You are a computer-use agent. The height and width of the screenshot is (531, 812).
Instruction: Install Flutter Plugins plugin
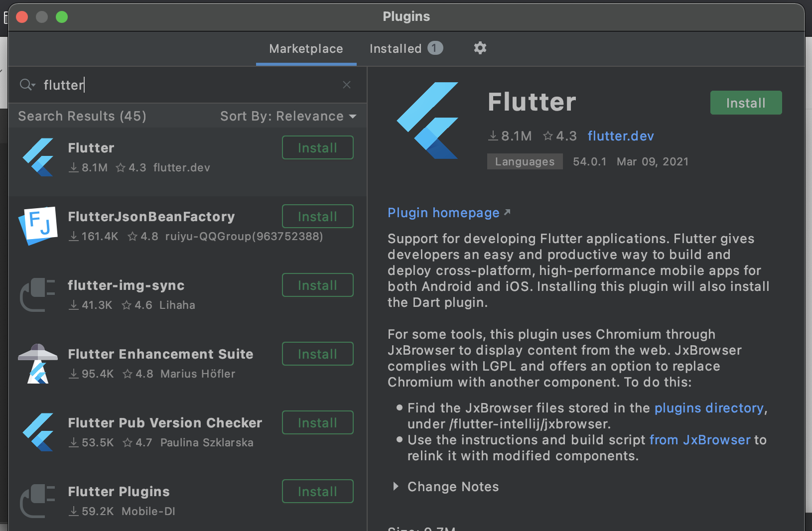pyautogui.click(x=318, y=491)
